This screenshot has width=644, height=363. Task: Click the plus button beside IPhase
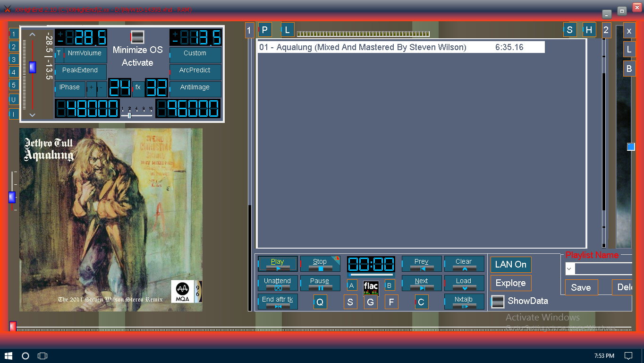[91, 89]
